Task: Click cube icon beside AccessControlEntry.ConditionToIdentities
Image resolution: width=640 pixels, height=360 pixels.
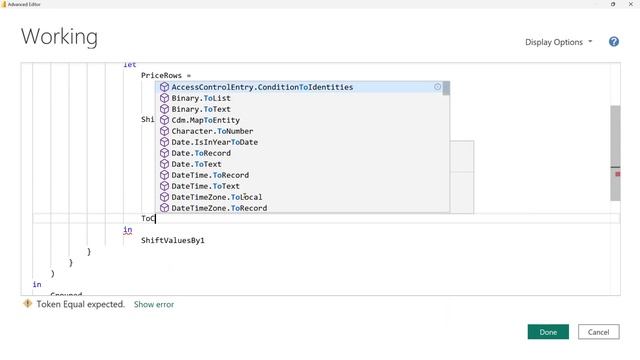Action: 164,87
